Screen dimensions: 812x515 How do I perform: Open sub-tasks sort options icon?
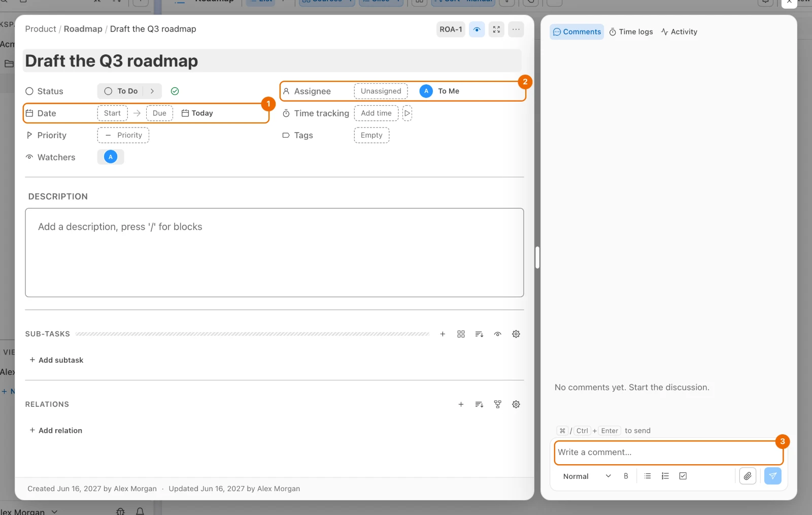(479, 334)
